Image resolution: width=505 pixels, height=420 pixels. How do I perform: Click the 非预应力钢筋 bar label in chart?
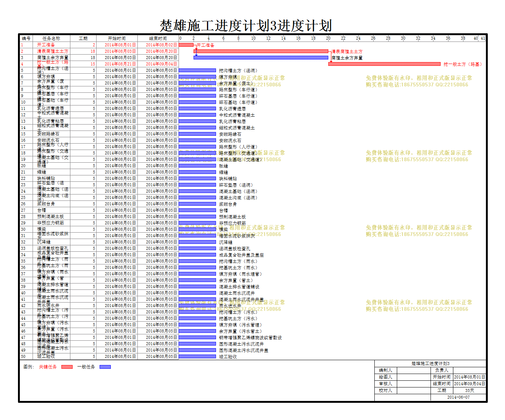(x=232, y=223)
